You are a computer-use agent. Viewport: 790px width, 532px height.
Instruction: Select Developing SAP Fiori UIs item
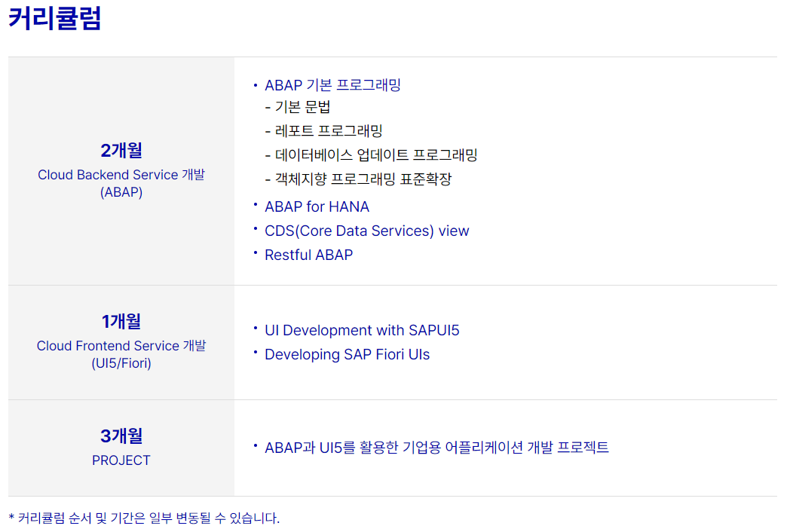coord(348,355)
